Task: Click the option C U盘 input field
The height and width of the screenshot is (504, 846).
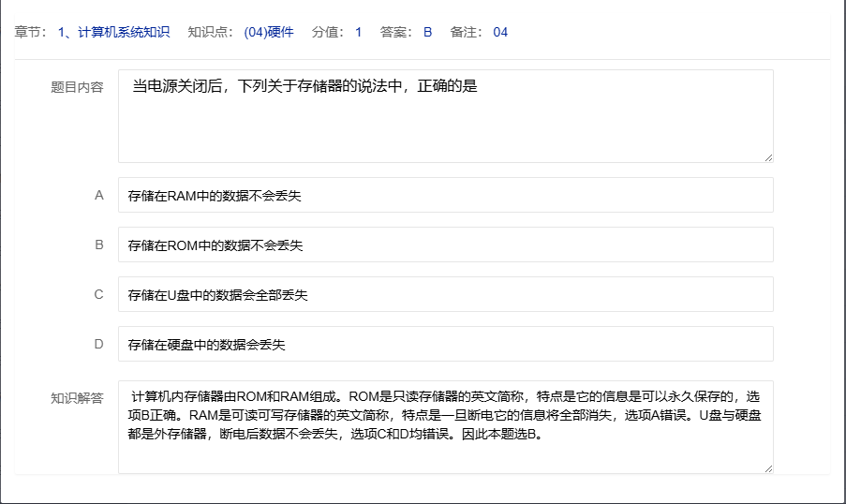Action: coord(445,295)
